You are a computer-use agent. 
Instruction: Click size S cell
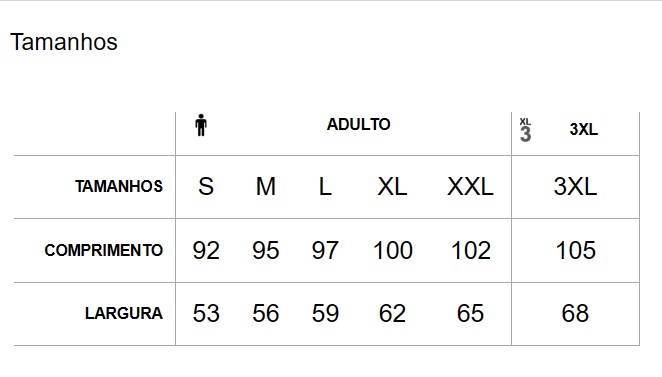[x=206, y=186]
